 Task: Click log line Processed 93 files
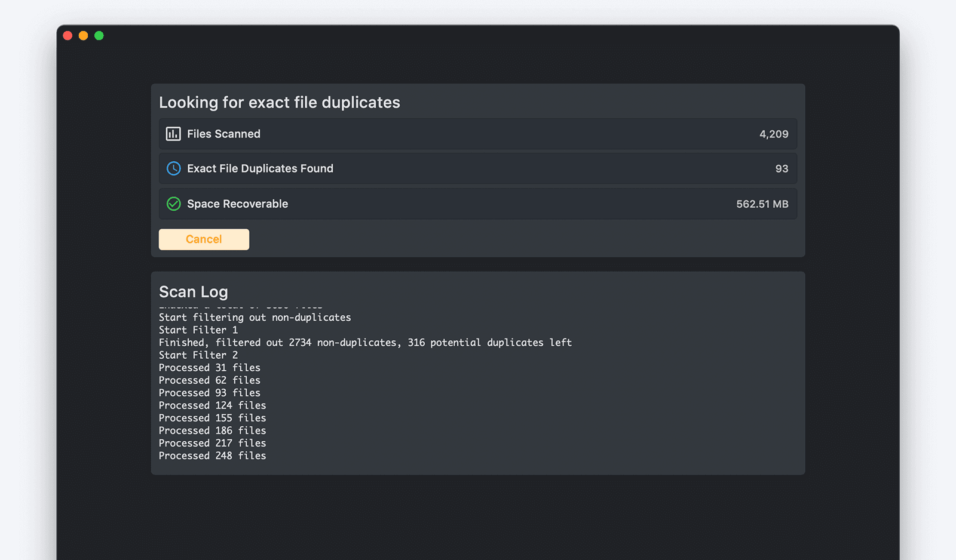[x=210, y=393]
